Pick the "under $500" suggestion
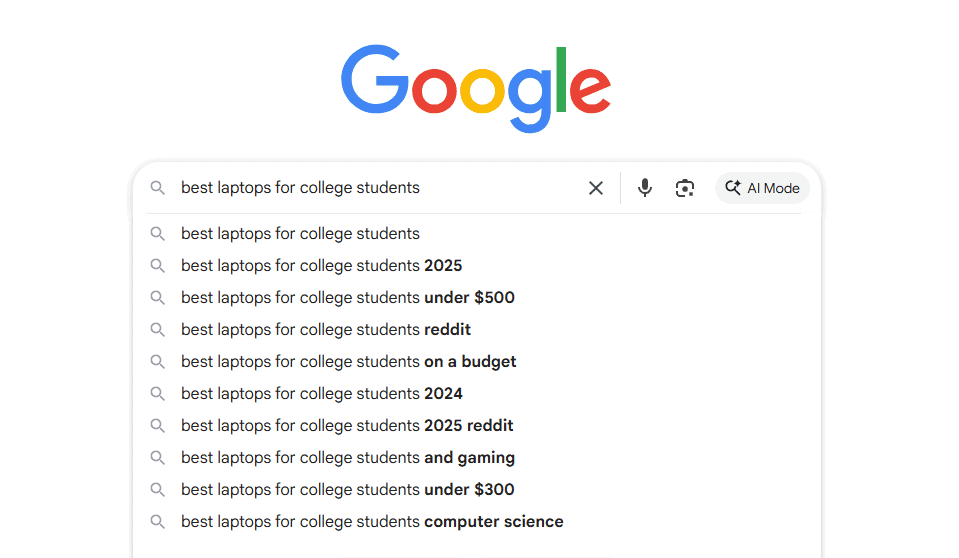Screen dimensions: 959x558 coord(347,298)
